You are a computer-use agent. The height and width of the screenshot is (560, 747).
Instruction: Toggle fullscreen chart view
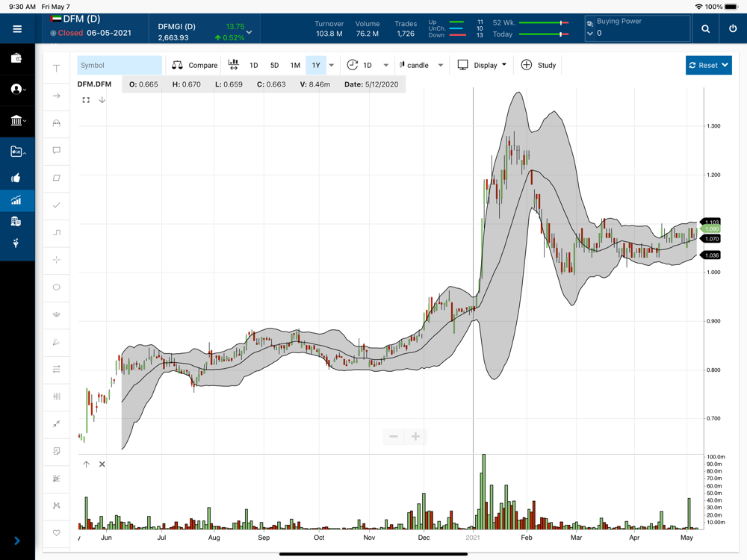click(86, 100)
